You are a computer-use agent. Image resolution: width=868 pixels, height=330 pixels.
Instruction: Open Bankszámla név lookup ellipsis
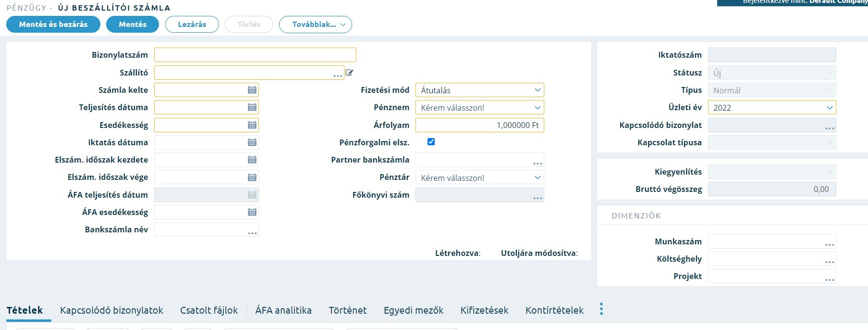pyautogui.click(x=252, y=233)
